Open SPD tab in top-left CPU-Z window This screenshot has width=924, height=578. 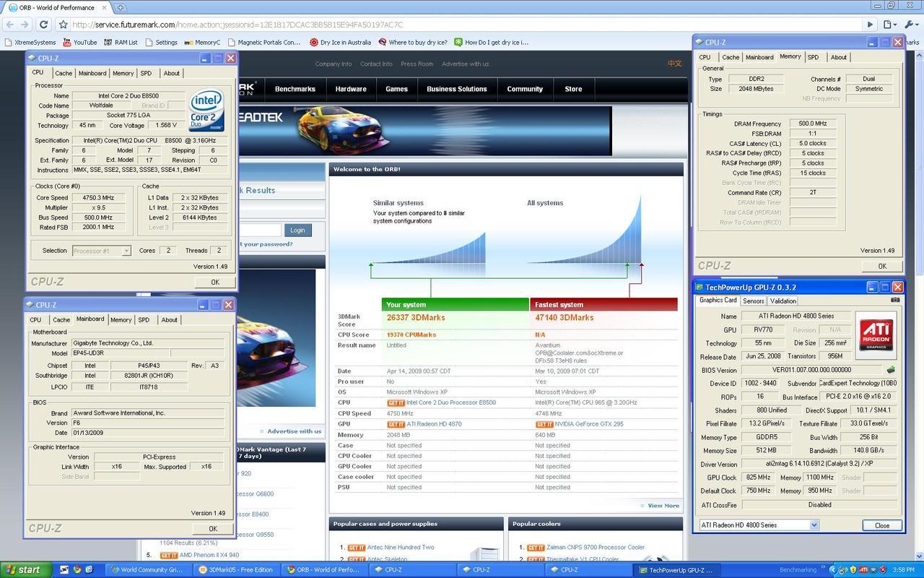click(146, 73)
